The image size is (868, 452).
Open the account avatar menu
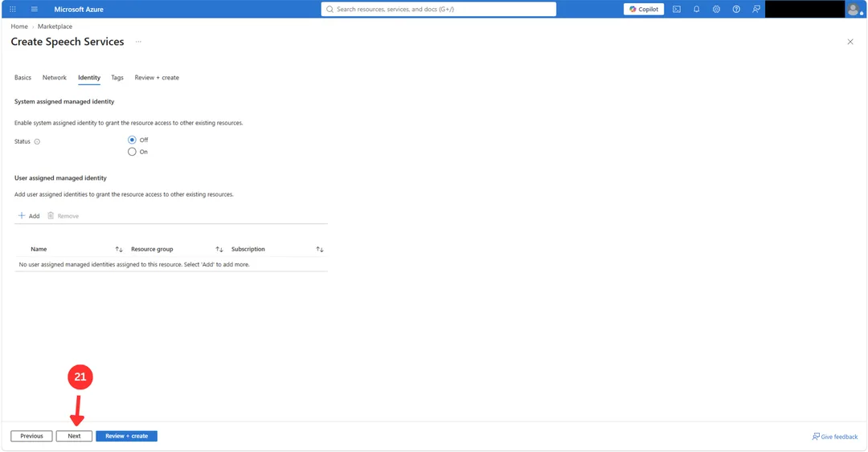(x=854, y=9)
